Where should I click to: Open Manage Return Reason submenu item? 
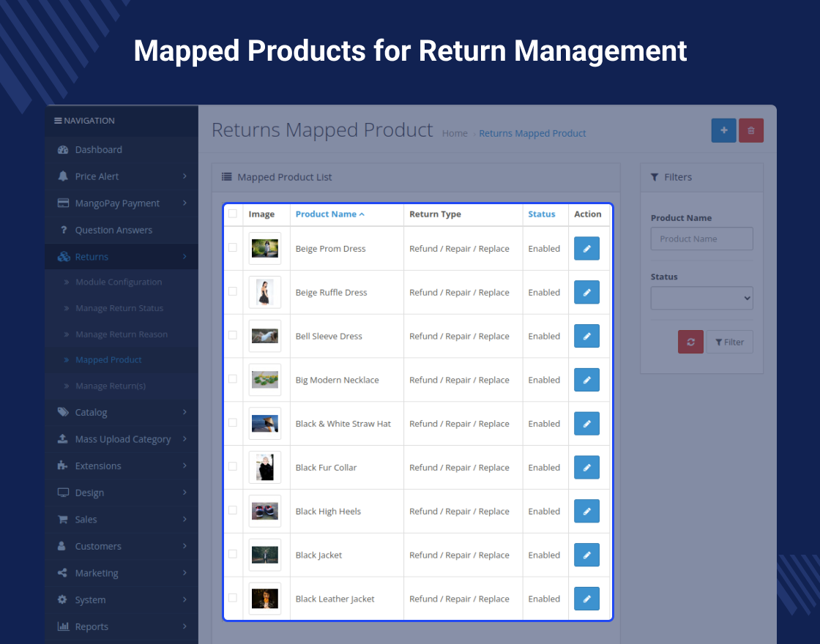click(x=122, y=334)
